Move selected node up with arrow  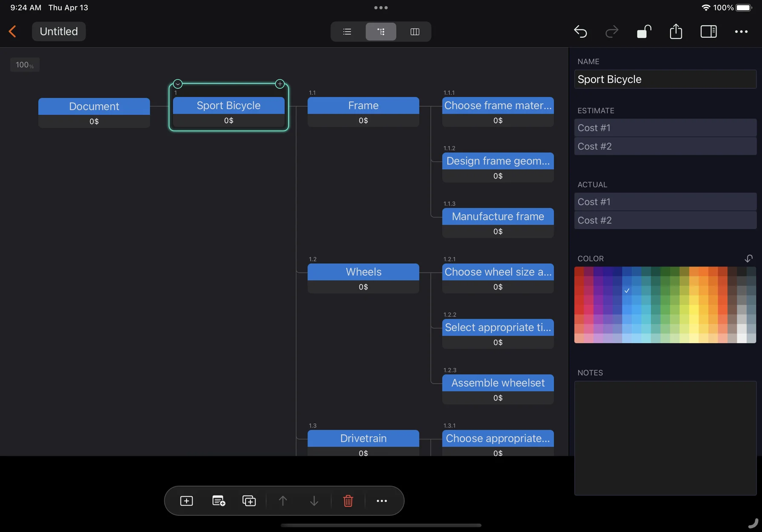283,501
